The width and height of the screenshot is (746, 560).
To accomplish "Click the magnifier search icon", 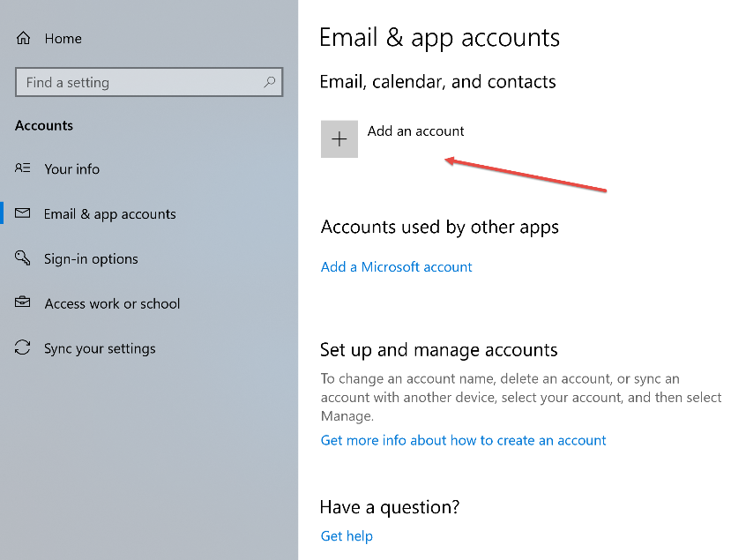I will pyautogui.click(x=269, y=82).
